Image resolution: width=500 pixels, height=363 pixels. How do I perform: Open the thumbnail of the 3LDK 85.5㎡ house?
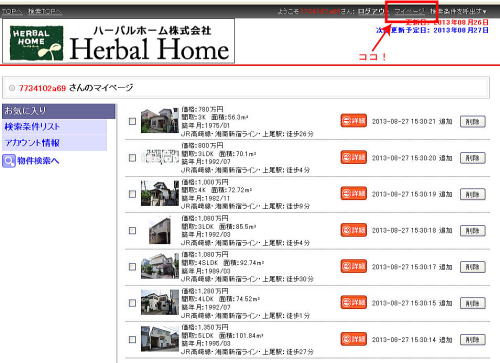coord(160,230)
